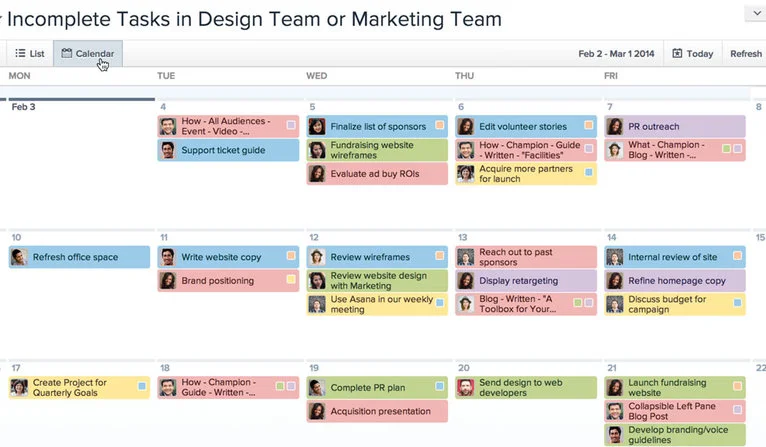The width and height of the screenshot is (766, 447).
Task: Click the yellow tag on Brand positioning
Action: point(291,279)
